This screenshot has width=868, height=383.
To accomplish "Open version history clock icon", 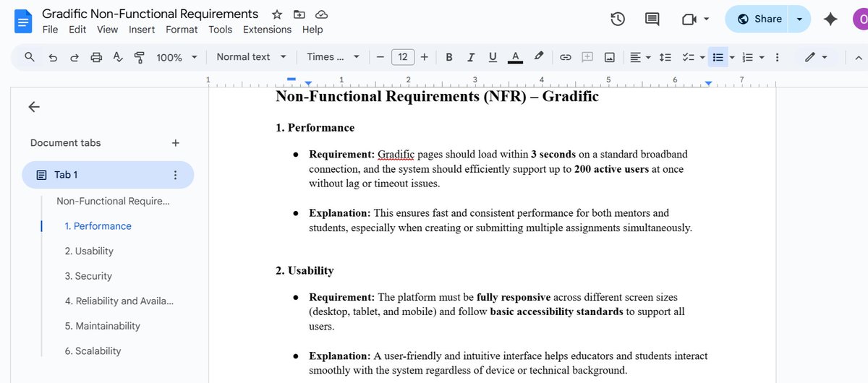I will [618, 20].
